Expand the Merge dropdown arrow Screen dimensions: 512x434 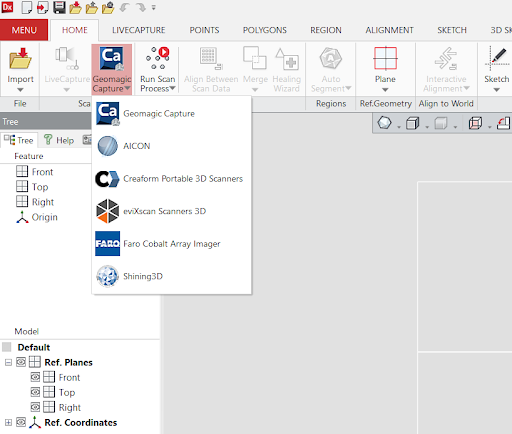pyautogui.click(x=255, y=90)
